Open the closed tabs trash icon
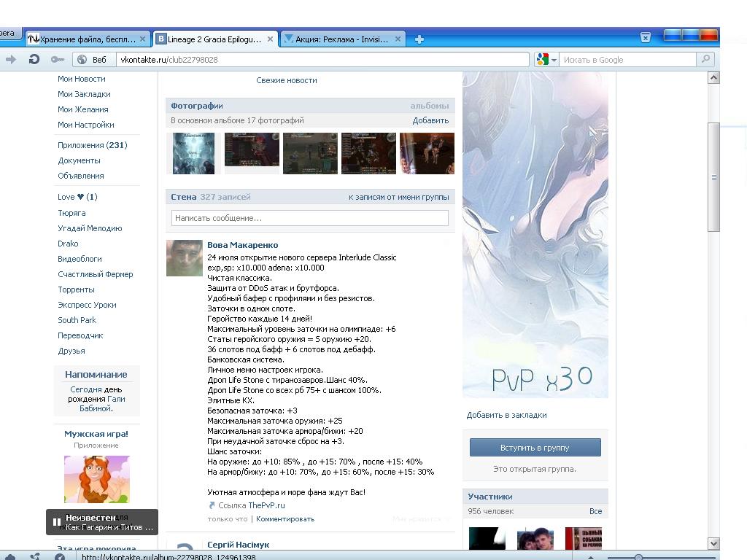 645,38
